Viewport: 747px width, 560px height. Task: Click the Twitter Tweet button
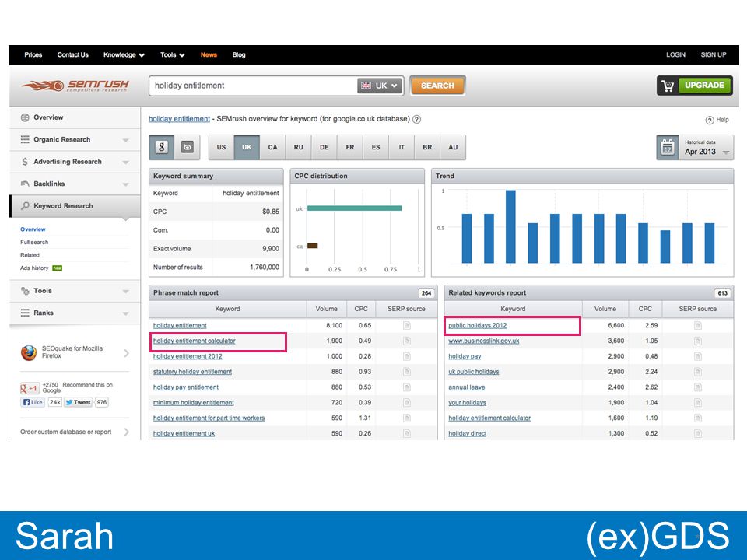pos(78,402)
